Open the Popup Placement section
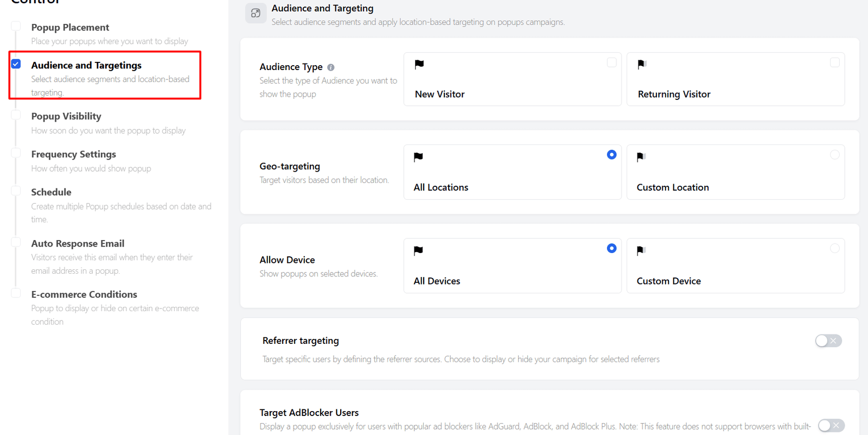The width and height of the screenshot is (868, 435). point(70,28)
